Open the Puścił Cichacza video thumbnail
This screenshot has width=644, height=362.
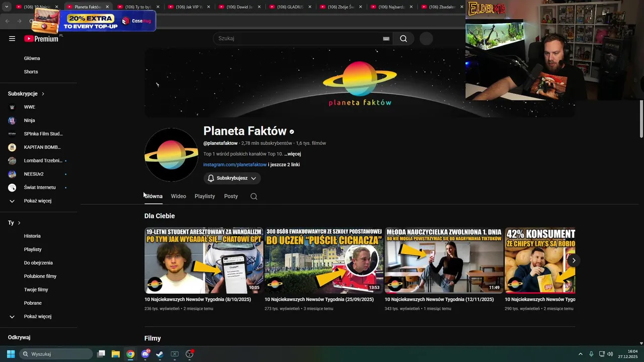point(324,260)
